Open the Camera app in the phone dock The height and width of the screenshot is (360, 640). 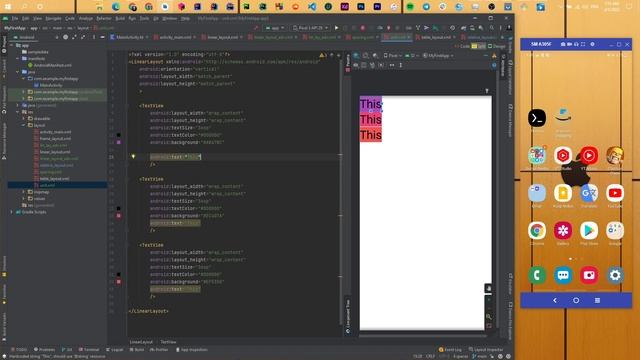coord(589,275)
